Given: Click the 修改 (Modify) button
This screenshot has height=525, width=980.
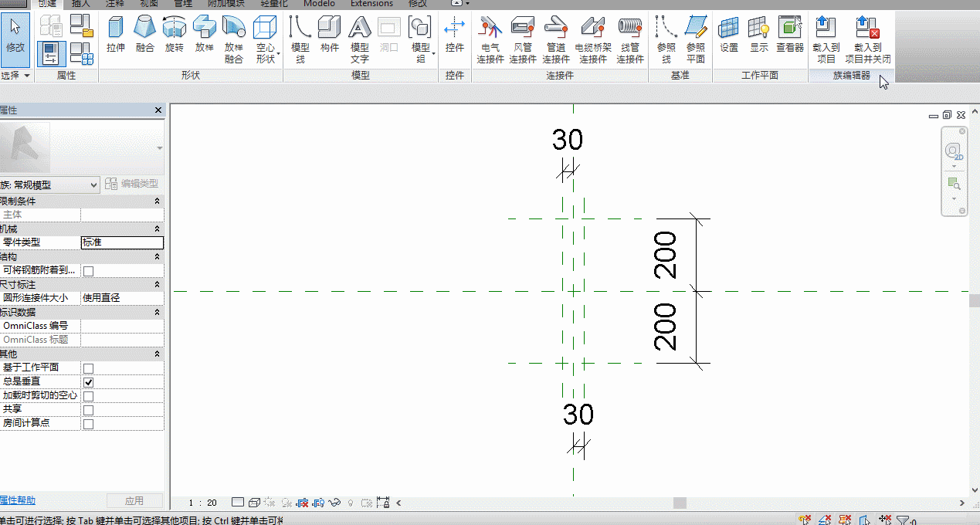Looking at the screenshot, I should [15, 38].
